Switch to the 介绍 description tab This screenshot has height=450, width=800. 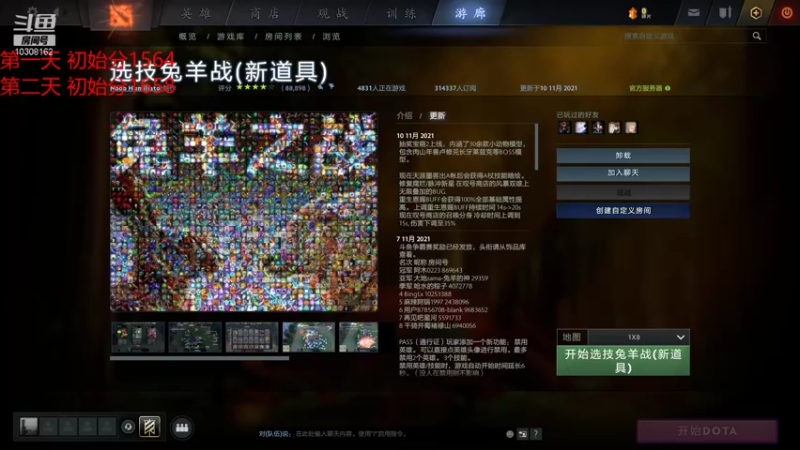coord(405,116)
